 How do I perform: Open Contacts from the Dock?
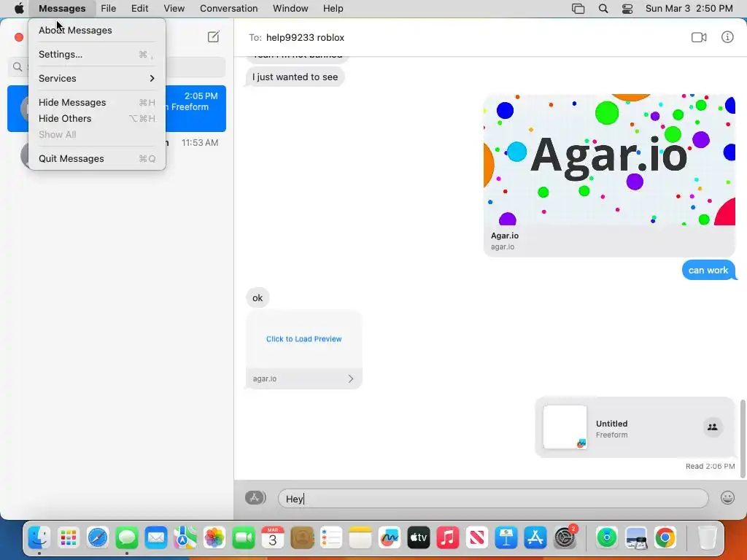(302, 538)
